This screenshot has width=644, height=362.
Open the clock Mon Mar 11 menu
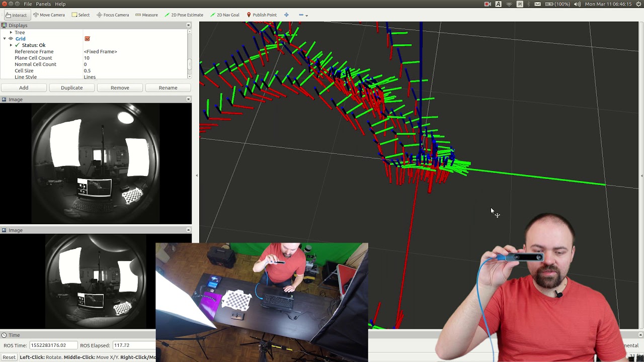pyautogui.click(x=608, y=4)
